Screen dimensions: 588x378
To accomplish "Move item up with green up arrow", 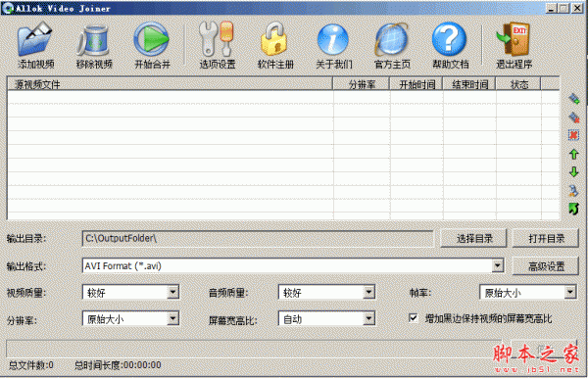I will (x=573, y=154).
